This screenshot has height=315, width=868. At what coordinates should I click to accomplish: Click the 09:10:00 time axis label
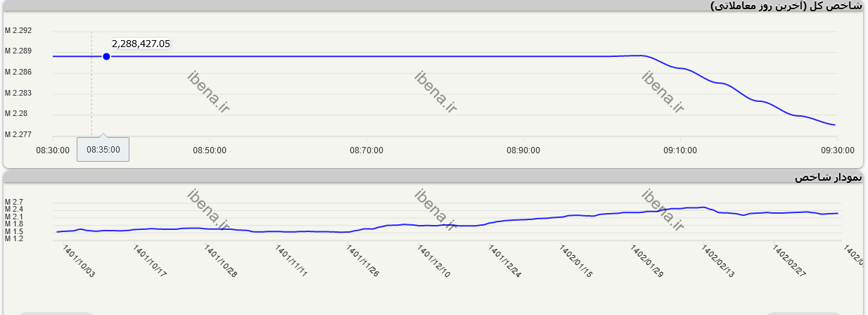680,150
